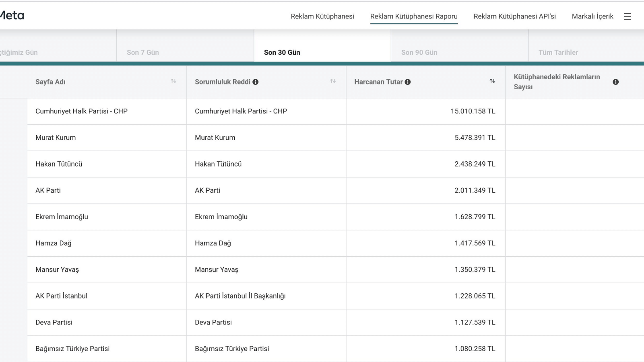Open the hamburger menu icon

[627, 16]
